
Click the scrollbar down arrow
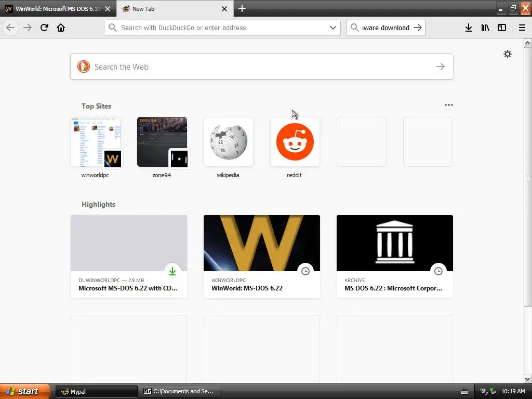(527, 379)
